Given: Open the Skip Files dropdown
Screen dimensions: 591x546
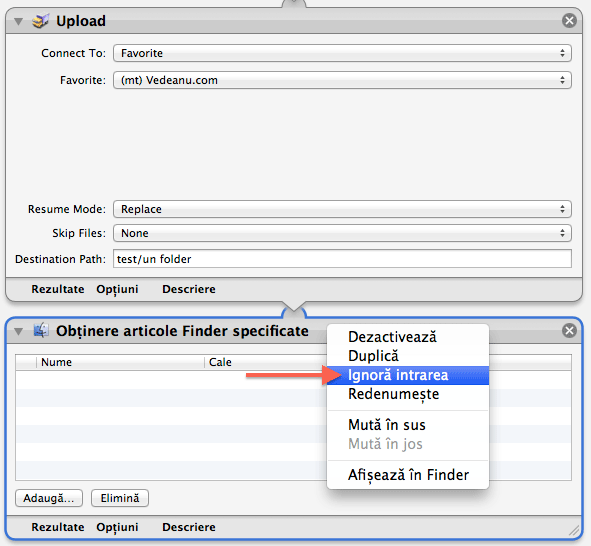Looking at the screenshot, I should pyautogui.click(x=342, y=233).
